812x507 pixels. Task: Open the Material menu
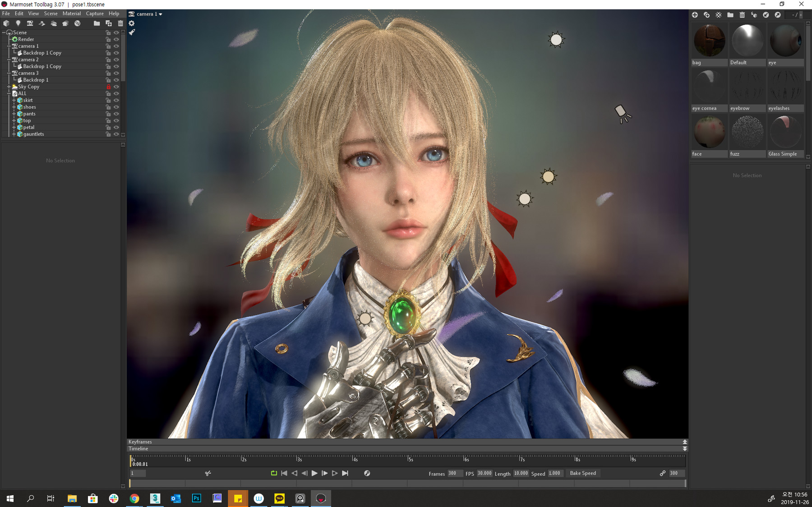point(71,13)
